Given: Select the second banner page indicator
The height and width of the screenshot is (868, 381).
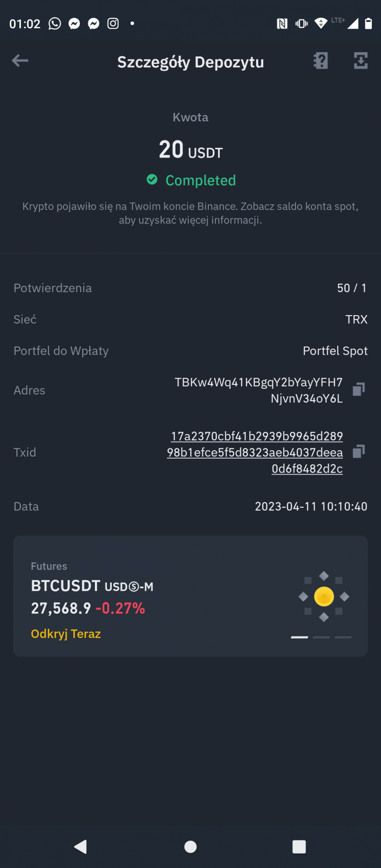Looking at the screenshot, I should click(321, 637).
